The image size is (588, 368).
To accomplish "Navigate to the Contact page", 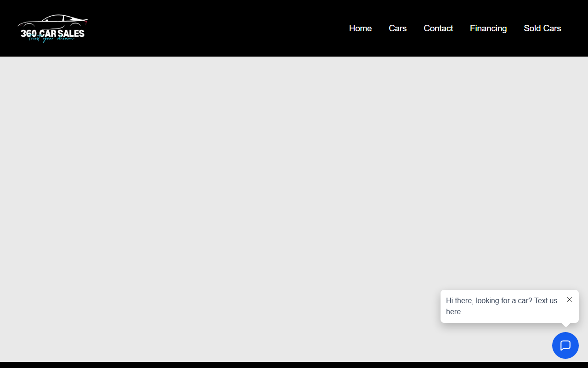I will point(438,28).
